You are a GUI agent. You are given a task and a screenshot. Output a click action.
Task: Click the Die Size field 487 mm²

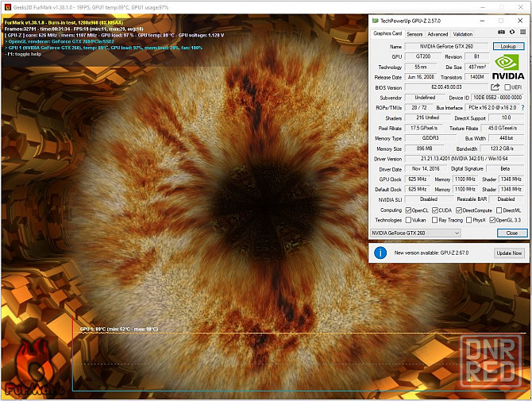pos(476,67)
